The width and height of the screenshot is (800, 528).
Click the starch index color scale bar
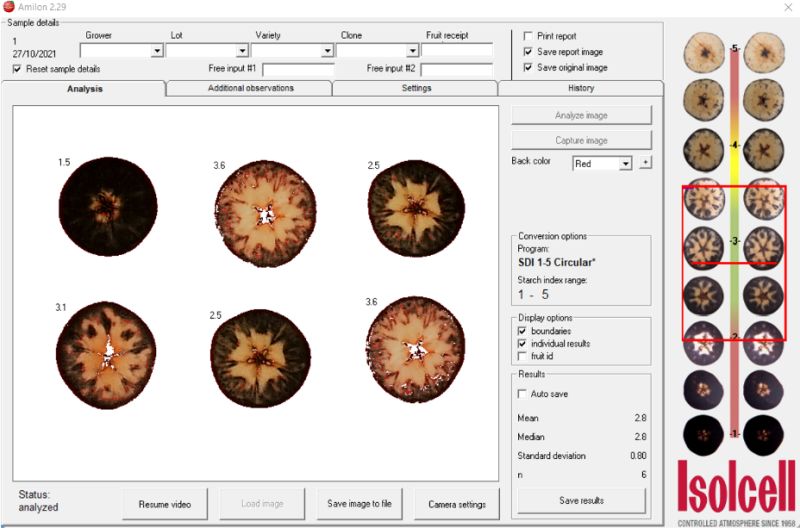click(x=734, y=241)
